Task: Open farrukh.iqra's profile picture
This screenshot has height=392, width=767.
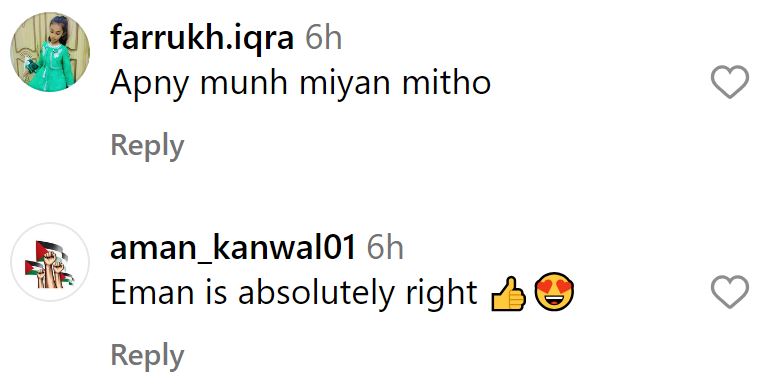Action: [50, 52]
